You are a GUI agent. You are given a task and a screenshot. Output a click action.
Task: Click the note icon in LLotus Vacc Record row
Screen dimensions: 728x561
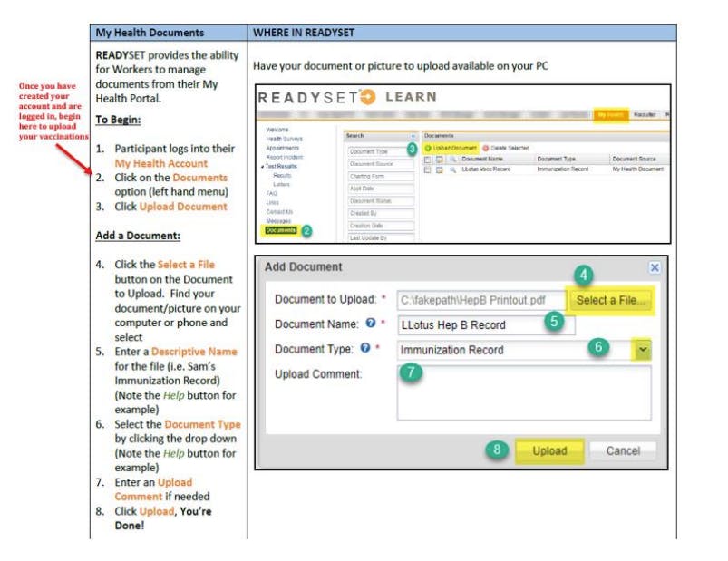tap(440, 169)
